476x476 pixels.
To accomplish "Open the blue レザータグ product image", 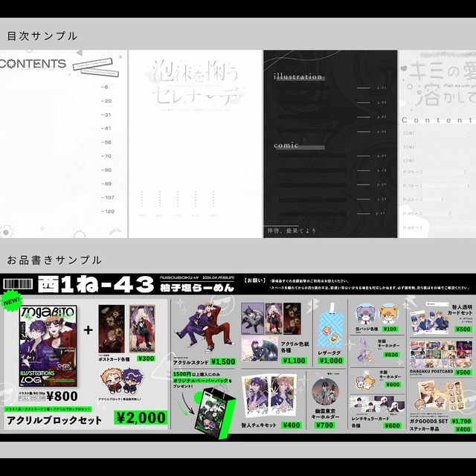I will [x=330, y=326].
